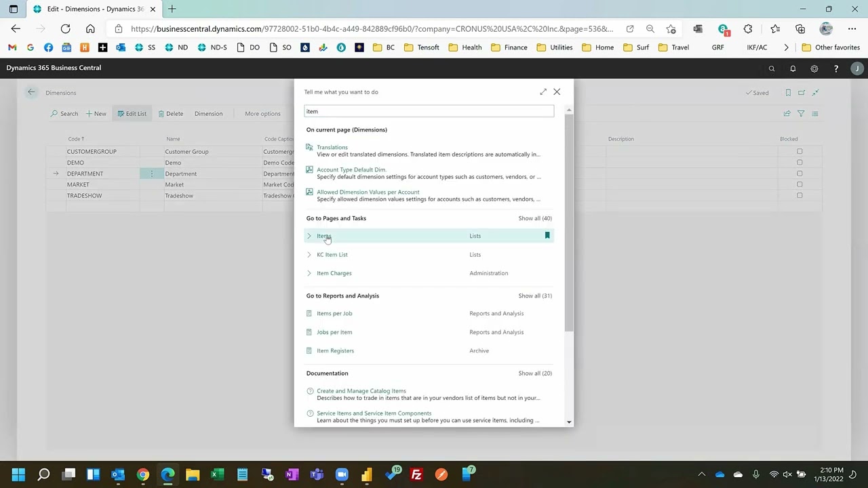Image resolution: width=868 pixels, height=488 pixels.
Task: Delete the selected dimension
Action: [x=170, y=114]
